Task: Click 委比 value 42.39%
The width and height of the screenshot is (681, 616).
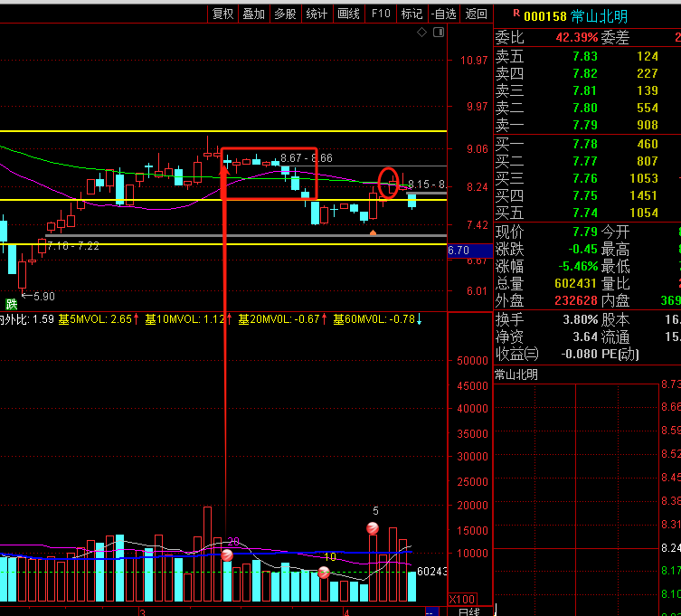Action: (577, 37)
